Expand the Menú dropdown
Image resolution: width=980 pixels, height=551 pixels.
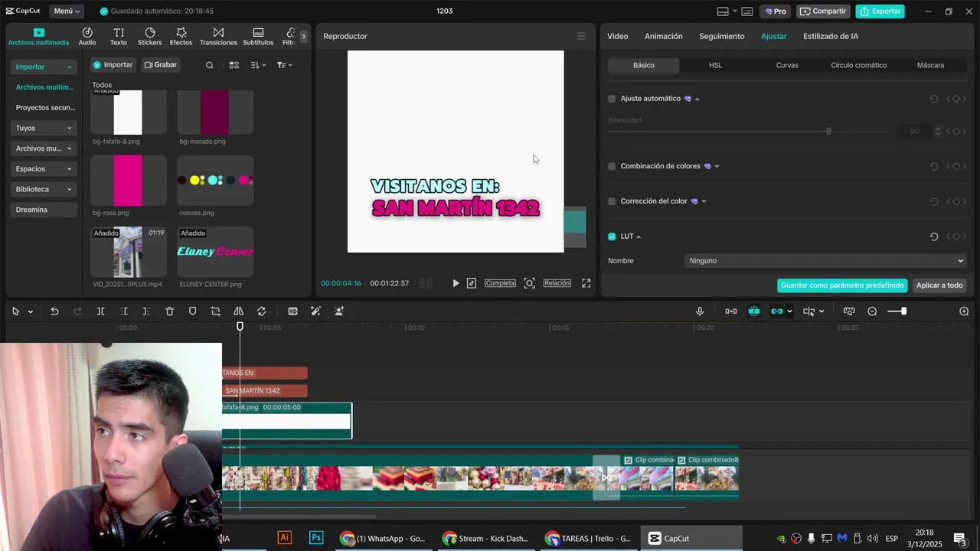click(67, 11)
